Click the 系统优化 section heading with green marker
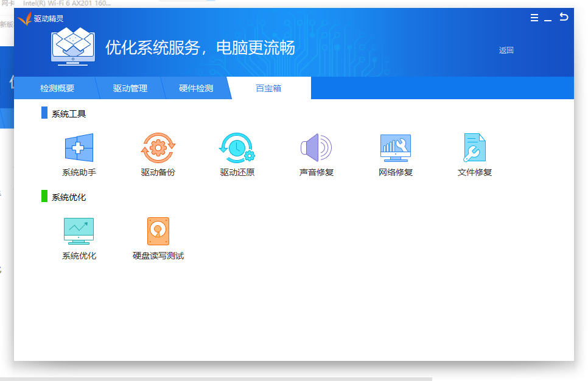588x381 pixels. pos(69,197)
